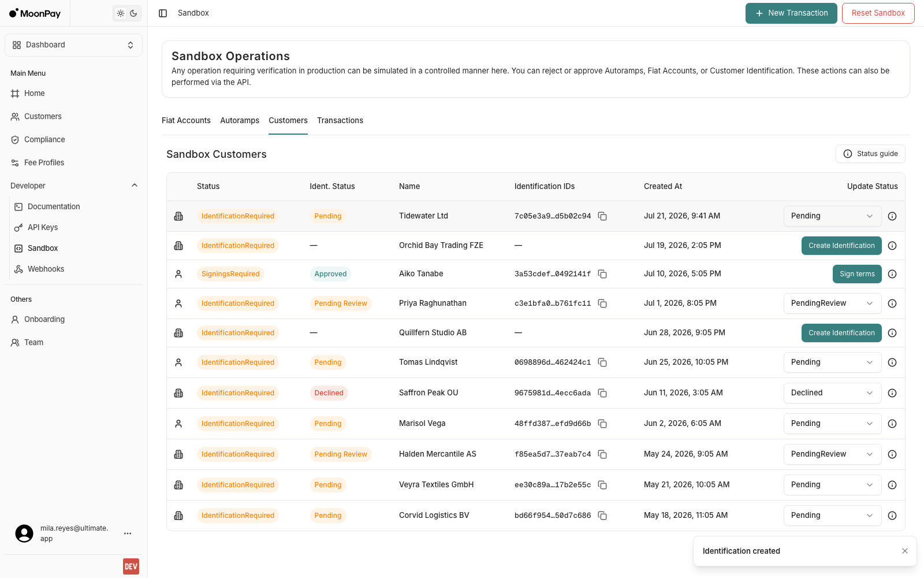Show info icon for Tidewater Ltd

892,216
